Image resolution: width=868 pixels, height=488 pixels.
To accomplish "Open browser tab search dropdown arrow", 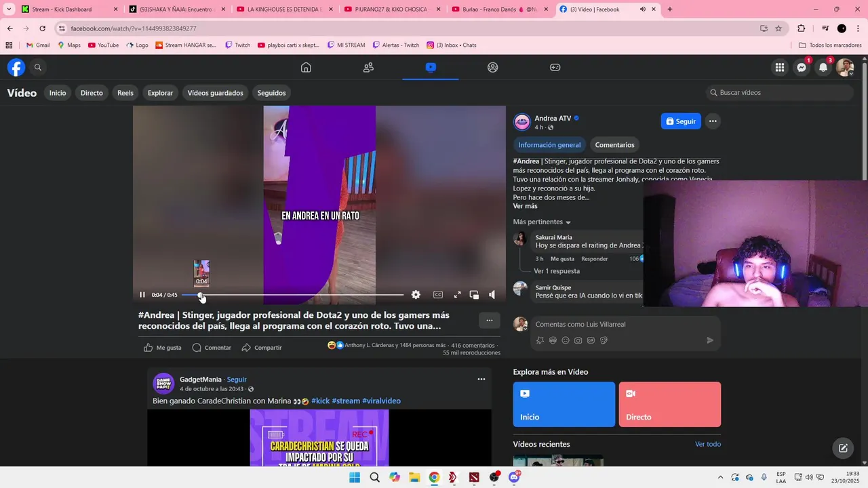I will coord(9,9).
